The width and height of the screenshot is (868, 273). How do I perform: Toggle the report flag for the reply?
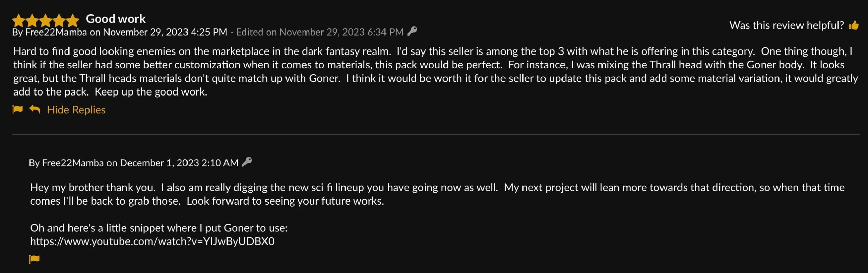(34, 258)
